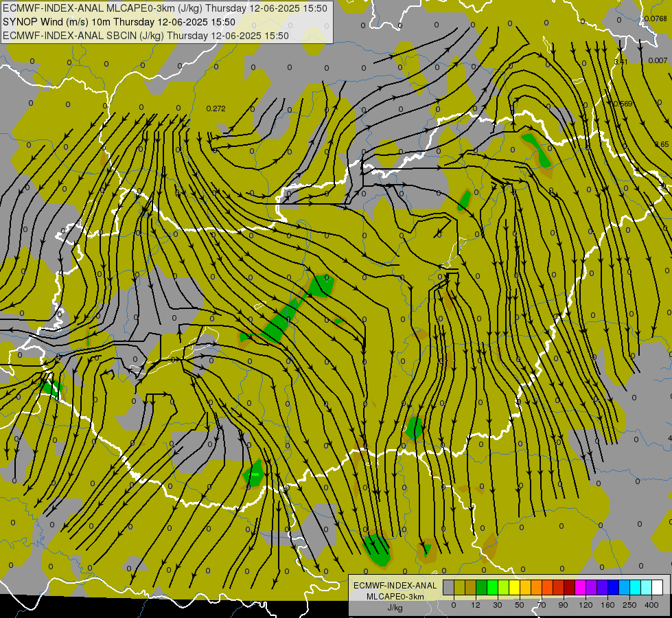Click the legend value 250
The height and width of the screenshot is (618, 672).
pyautogui.click(x=629, y=605)
